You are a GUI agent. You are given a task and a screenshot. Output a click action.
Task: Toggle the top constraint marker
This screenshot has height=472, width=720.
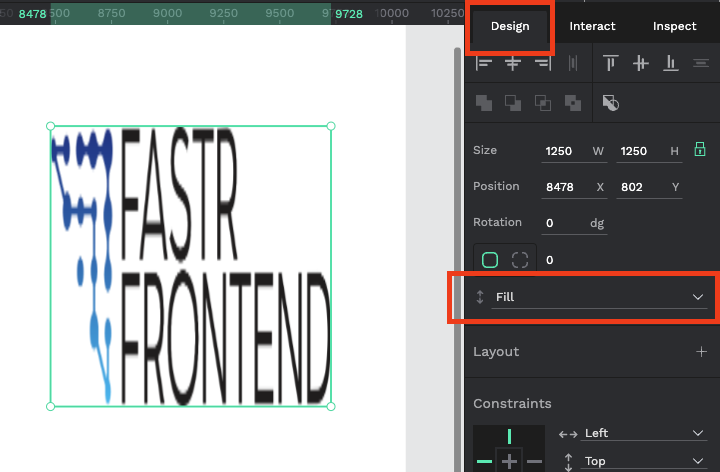509,436
